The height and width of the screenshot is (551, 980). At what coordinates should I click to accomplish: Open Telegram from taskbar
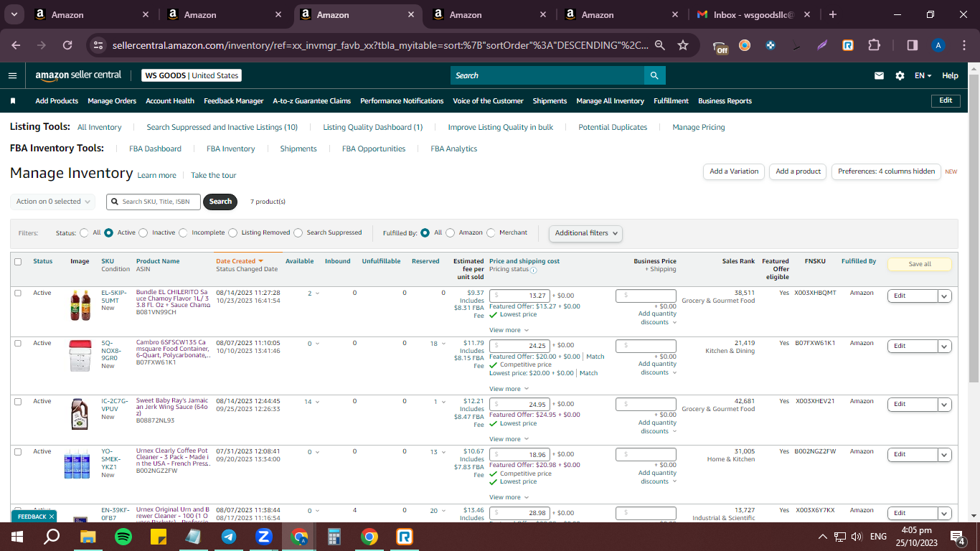pos(229,537)
